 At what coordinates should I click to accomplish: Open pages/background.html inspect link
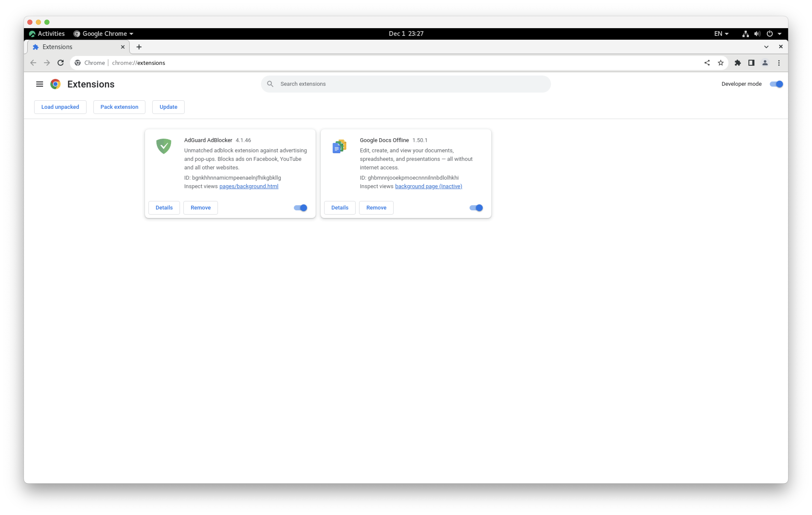click(x=249, y=186)
